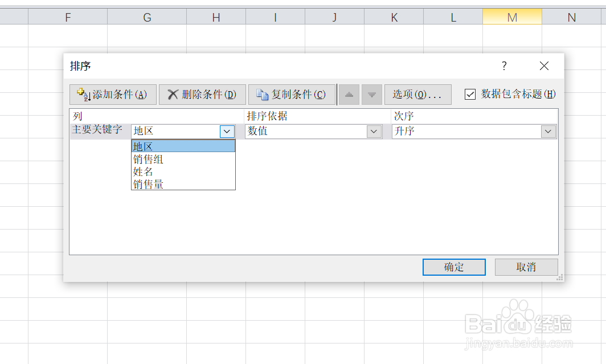Open the 次序 升序 dropdown arrow

tap(548, 132)
